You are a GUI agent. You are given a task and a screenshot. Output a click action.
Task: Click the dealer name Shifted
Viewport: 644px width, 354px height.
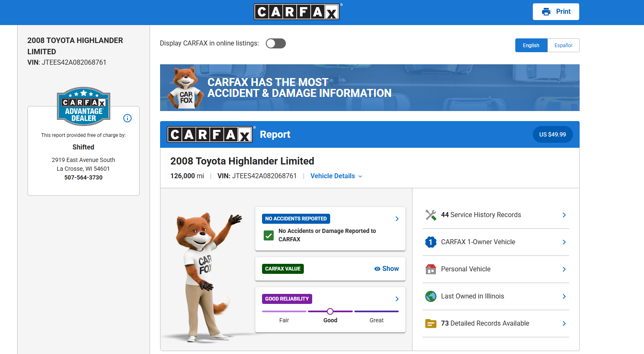tap(84, 147)
